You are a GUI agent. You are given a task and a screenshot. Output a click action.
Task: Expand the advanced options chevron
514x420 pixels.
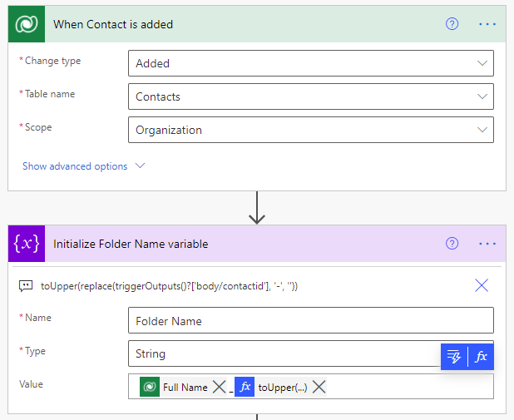(x=140, y=166)
